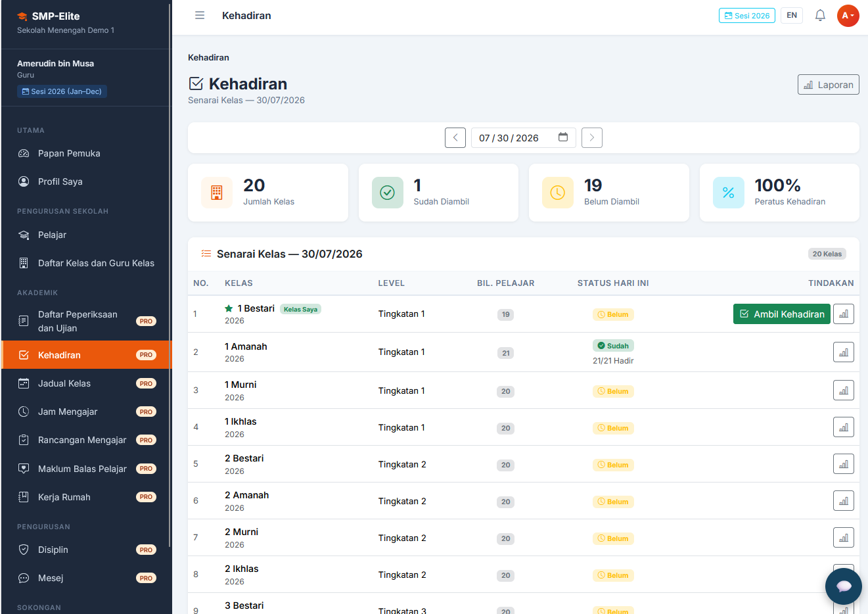The height and width of the screenshot is (614, 868).
Task: Click the KELAS column header
Action: 239,283
